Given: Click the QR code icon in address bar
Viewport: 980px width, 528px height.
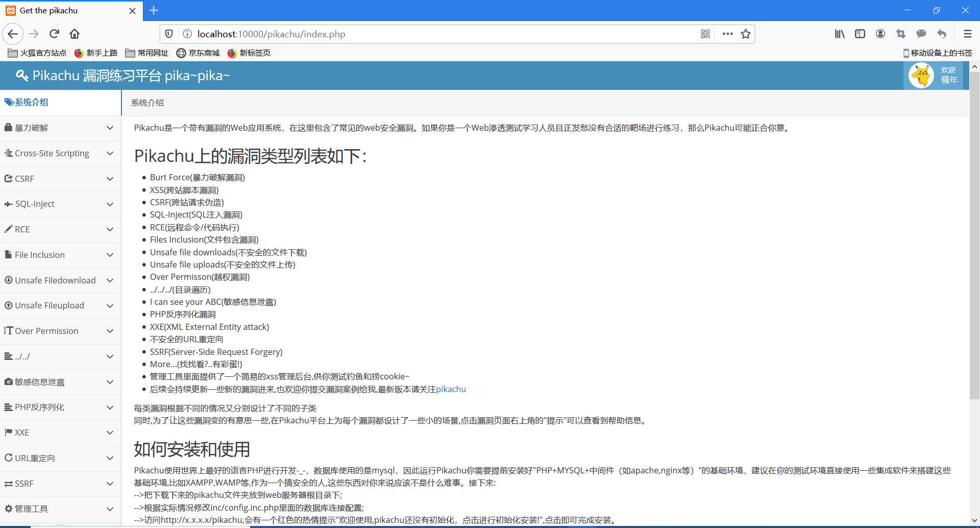Looking at the screenshot, I should coord(705,34).
